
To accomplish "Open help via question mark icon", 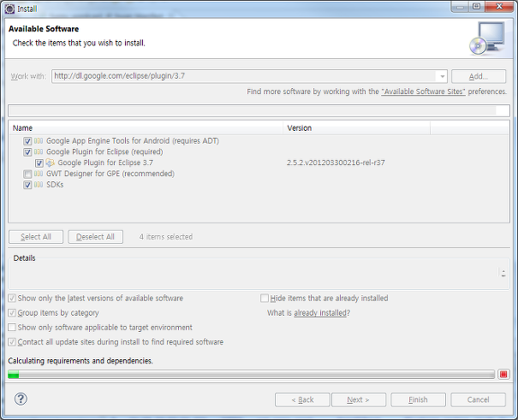I will pos(21,399).
